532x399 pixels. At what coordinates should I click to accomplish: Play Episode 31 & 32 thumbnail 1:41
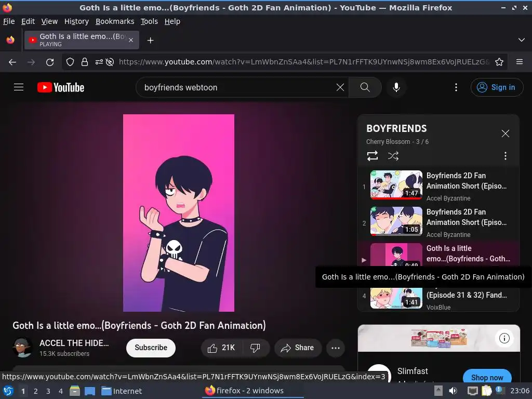396,298
